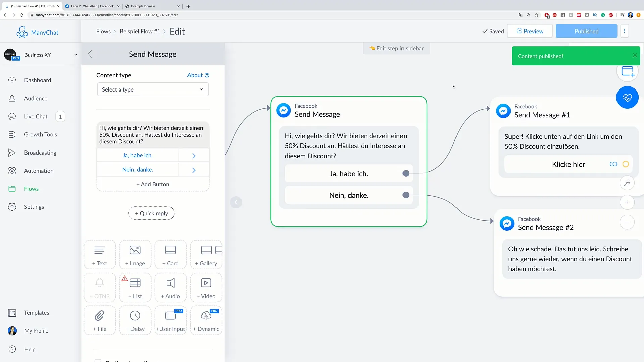Click Add Button in message editor
644x362 pixels.
(153, 184)
